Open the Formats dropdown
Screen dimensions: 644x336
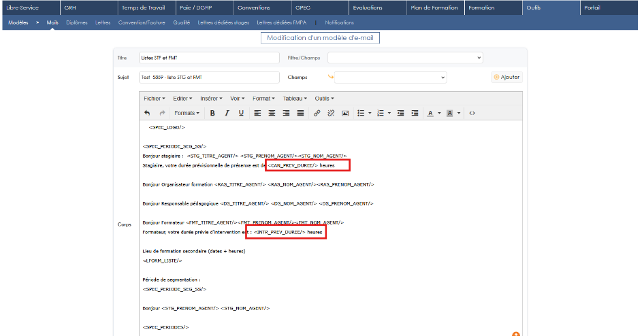coord(187,113)
